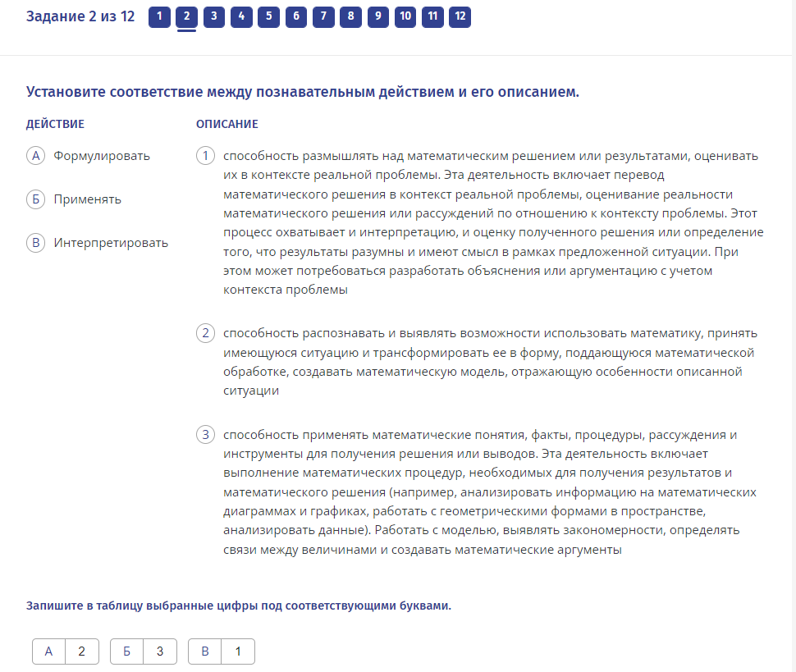The height and width of the screenshot is (672, 796).
Task: Click the 'ОПИСАНИЕ' column heading
Action: tap(227, 124)
